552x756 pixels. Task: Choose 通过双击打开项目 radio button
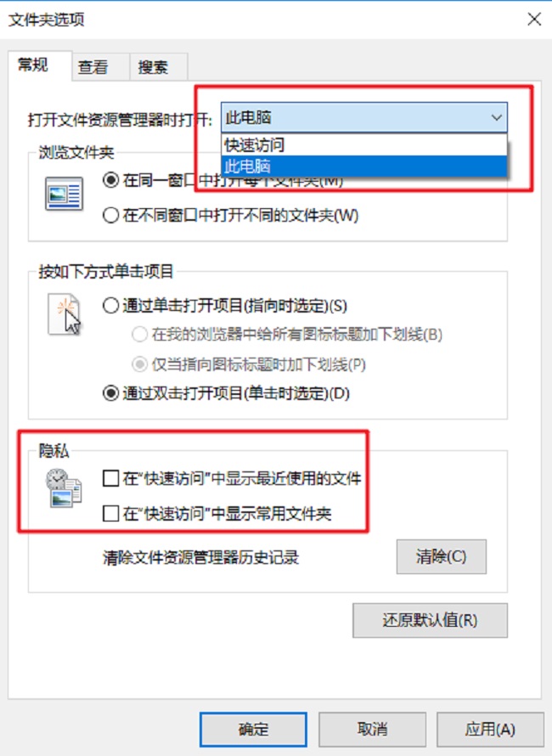[111, 393]
